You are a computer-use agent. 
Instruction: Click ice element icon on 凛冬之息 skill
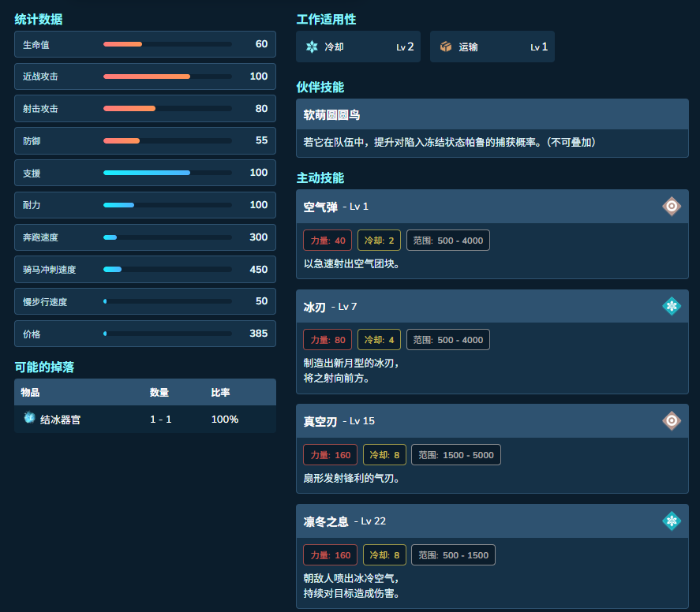(x=672, y=521)
